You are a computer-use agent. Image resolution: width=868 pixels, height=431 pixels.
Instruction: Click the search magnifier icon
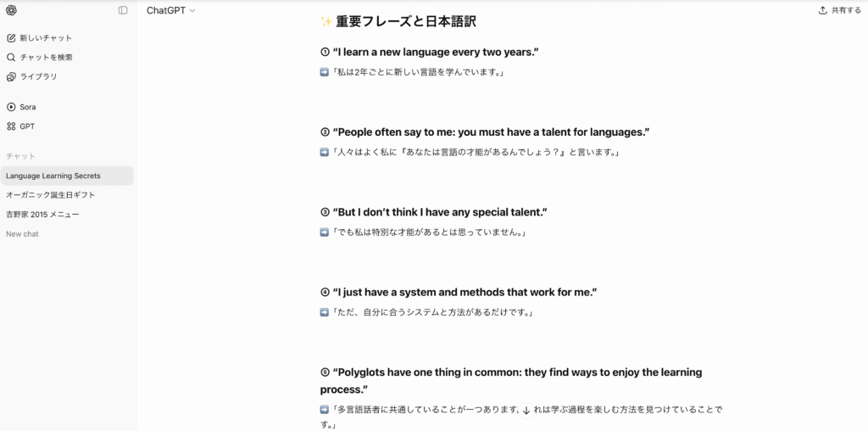click(x=11, y=57)
